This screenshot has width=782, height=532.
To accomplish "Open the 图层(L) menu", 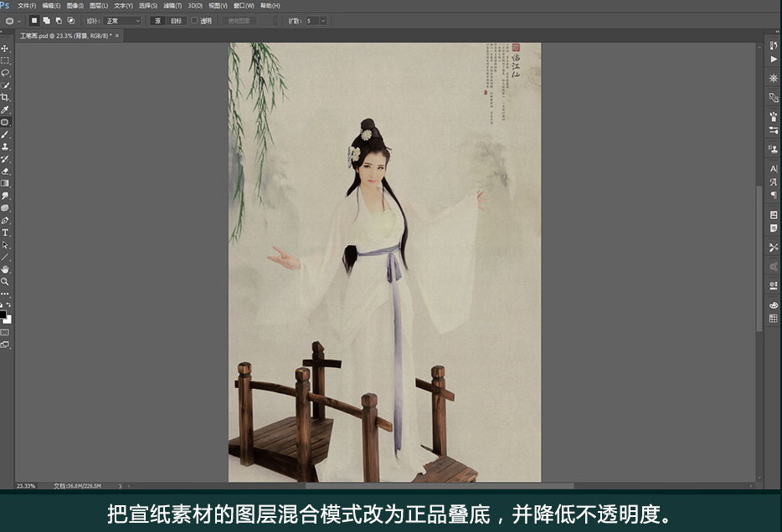I will coord(99,6).
